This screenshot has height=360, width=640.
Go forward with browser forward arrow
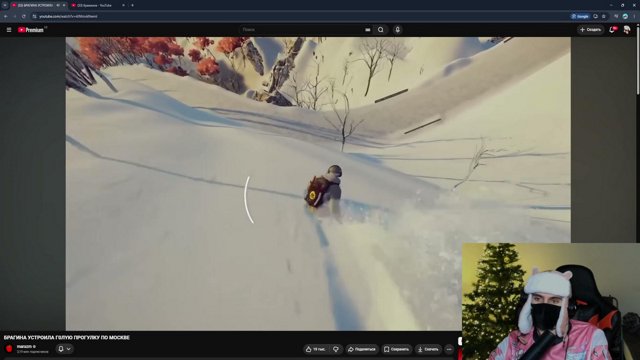pos(15,16)
